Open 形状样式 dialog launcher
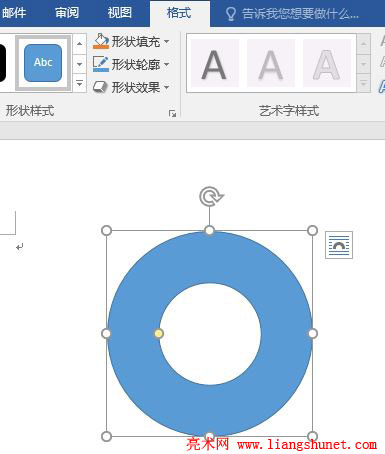 tap(172, 114)
